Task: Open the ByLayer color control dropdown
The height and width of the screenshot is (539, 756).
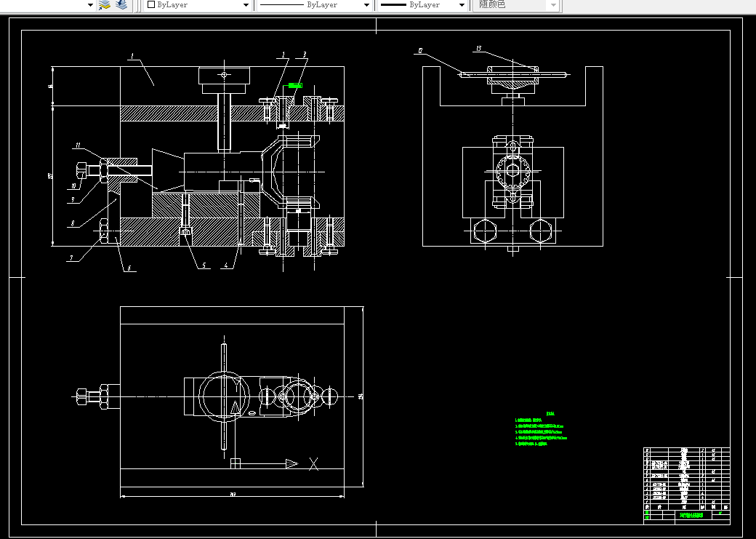Action: pos(246,5)
